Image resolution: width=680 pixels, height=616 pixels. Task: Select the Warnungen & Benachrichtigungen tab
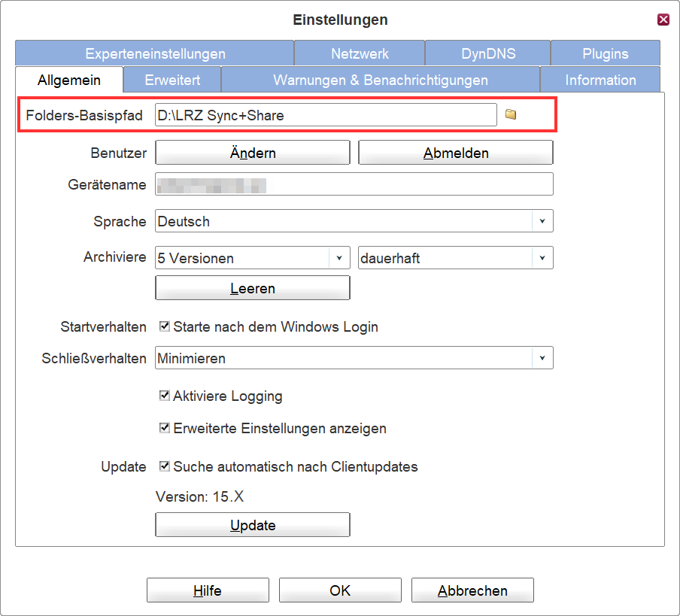click(x=380, y=80)
